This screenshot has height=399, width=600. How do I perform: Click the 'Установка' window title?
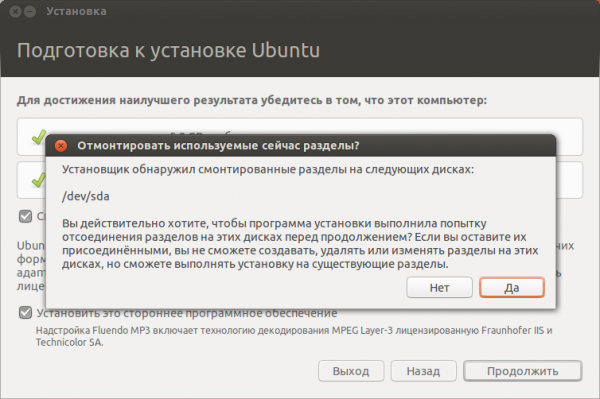pos(76,11)
